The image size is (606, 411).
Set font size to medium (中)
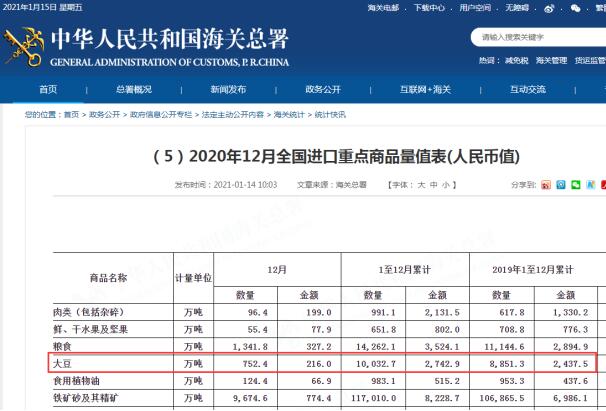(434, 185)
